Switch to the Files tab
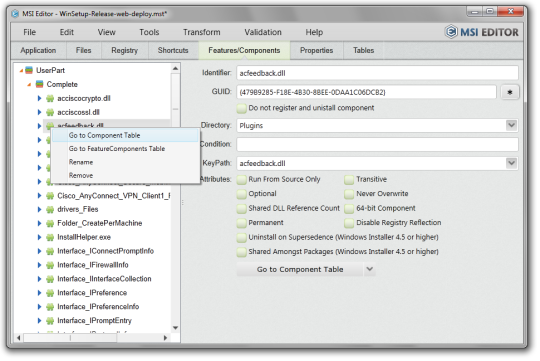Screen dimensions: 540x361 point(84,51)
